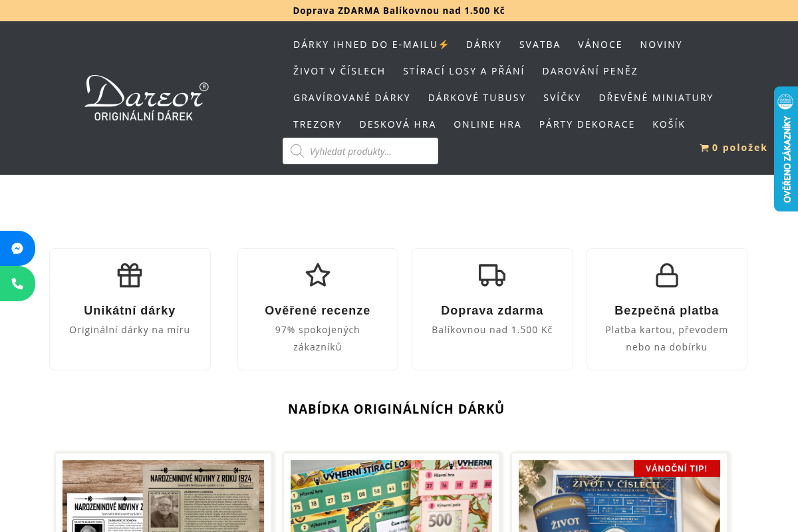
Task: Open the Messenger chat bubble
Action: (x=17, y=248)
